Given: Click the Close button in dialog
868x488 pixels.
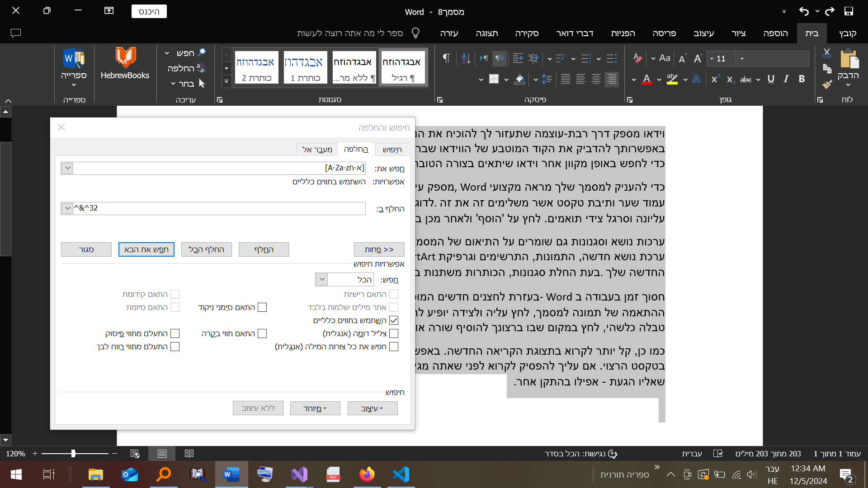Looking at the screenshot, I should pyautogui.click(x=86, y=249).
